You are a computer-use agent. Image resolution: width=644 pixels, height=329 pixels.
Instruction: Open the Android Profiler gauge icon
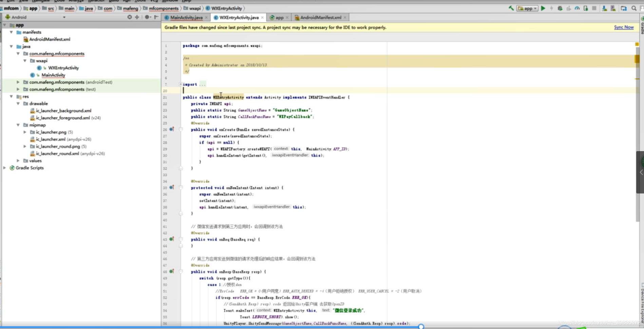point(577,8)
